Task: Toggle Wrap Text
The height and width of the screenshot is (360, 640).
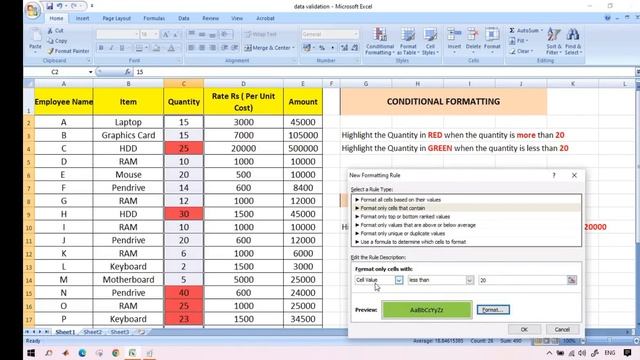Action: tap(261, 34)
